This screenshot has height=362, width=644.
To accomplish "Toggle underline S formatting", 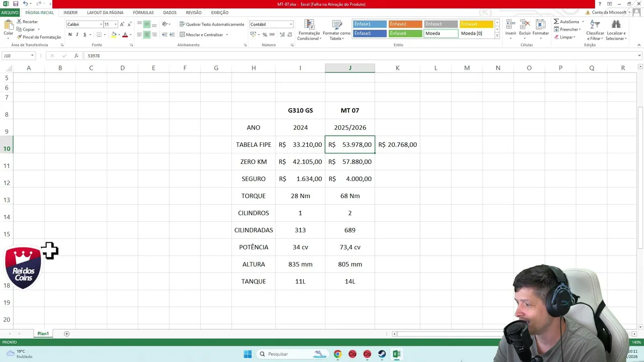I will point(85,35).
